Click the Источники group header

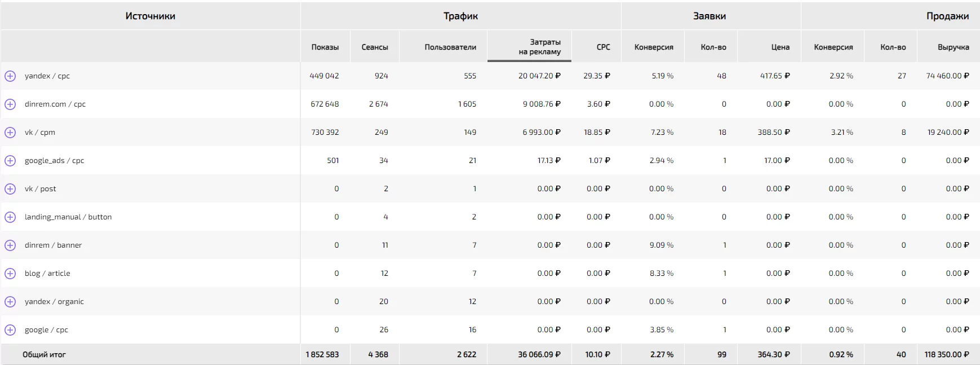pyautogui.click(x=150, y=16)
